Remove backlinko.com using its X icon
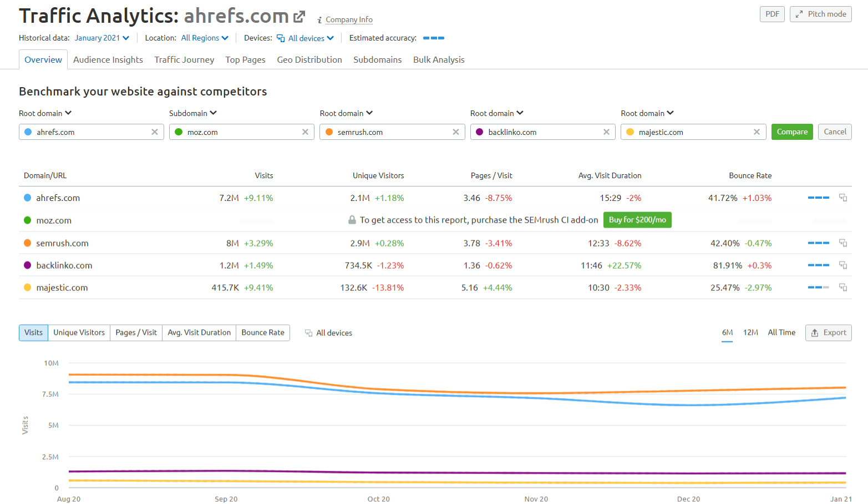Screen dimensions: 868x504 coord(606,132)
